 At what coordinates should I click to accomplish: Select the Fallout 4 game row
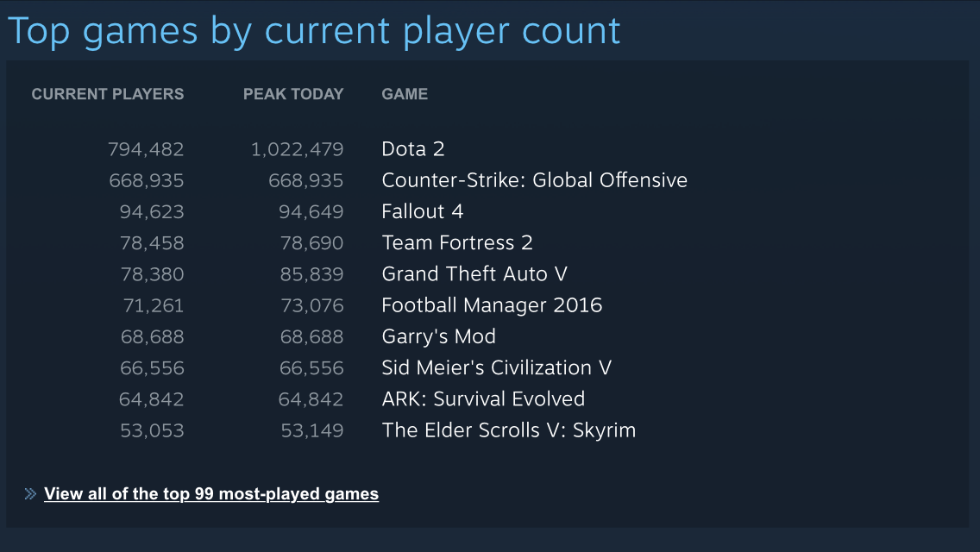[x=423, y=211]
